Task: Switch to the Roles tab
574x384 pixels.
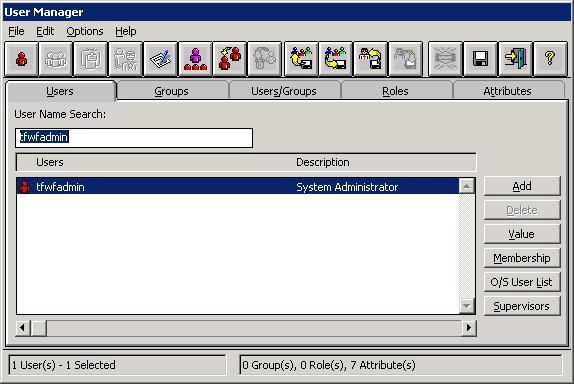Action: pyautogui.click(x=395, y=91)
